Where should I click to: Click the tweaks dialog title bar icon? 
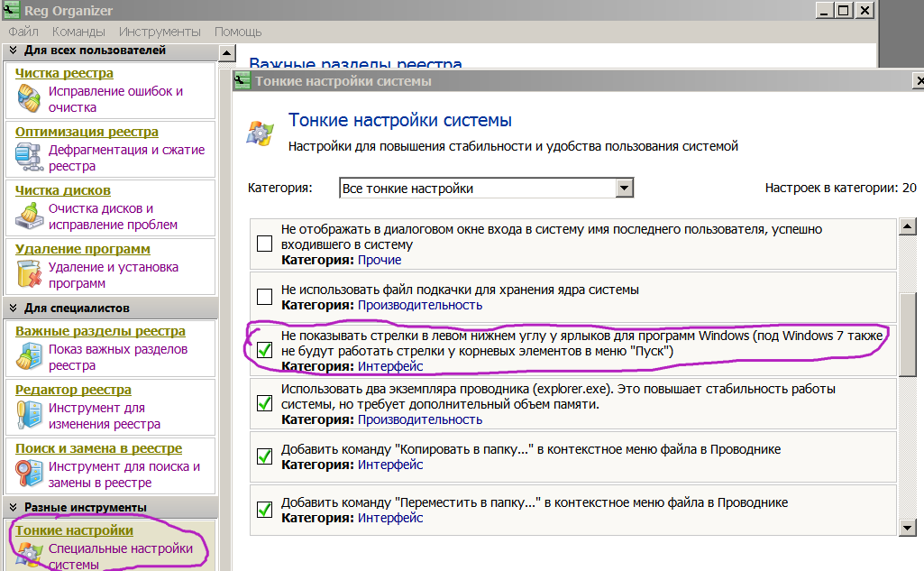pyautogui.click(x=242, y=81)
